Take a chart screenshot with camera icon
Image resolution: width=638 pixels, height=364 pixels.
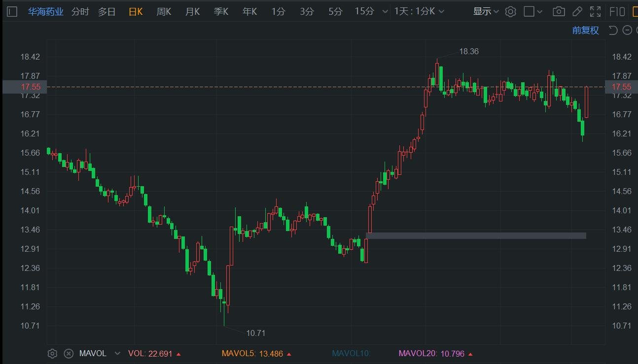[559, 12]
